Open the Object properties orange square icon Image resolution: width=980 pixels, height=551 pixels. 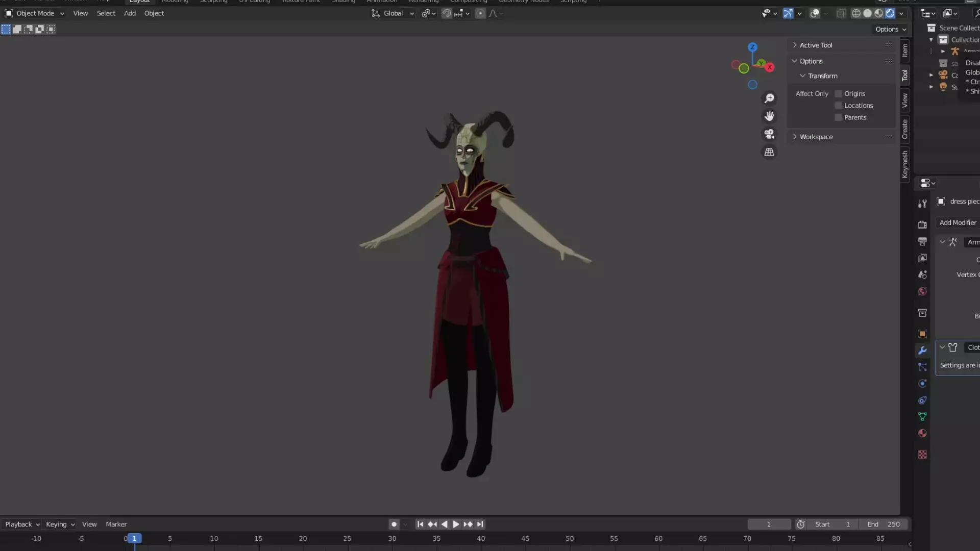point(922,334)
